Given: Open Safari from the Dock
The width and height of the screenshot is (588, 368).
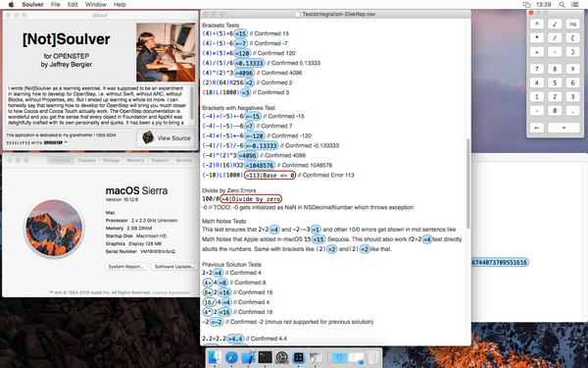Looking at the screenshot, I should click(x=231, y=357).
